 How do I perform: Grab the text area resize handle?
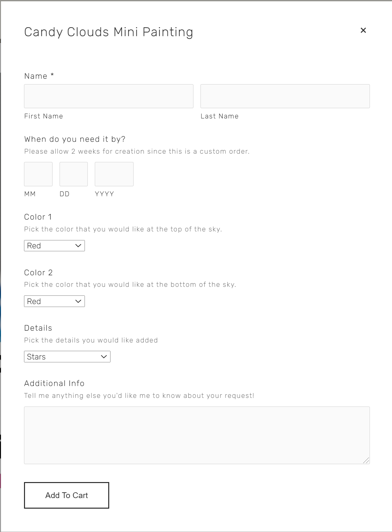click(366, 461)
